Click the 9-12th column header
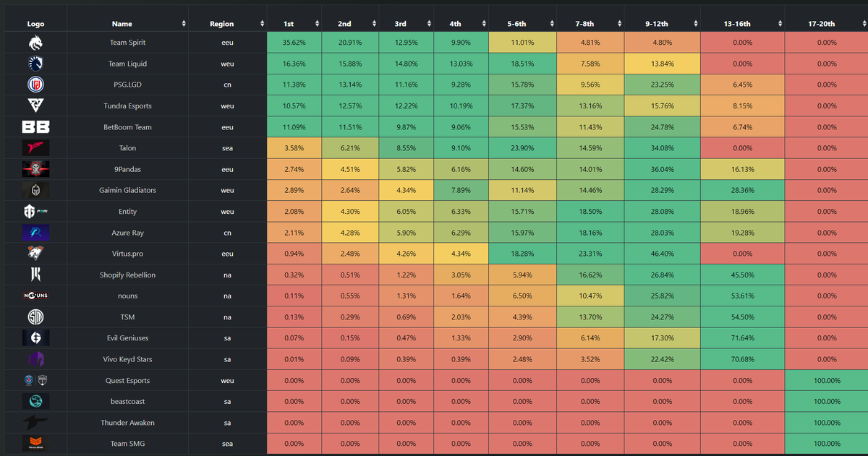Viewport: 868px width, 456px height. point(662,24)
